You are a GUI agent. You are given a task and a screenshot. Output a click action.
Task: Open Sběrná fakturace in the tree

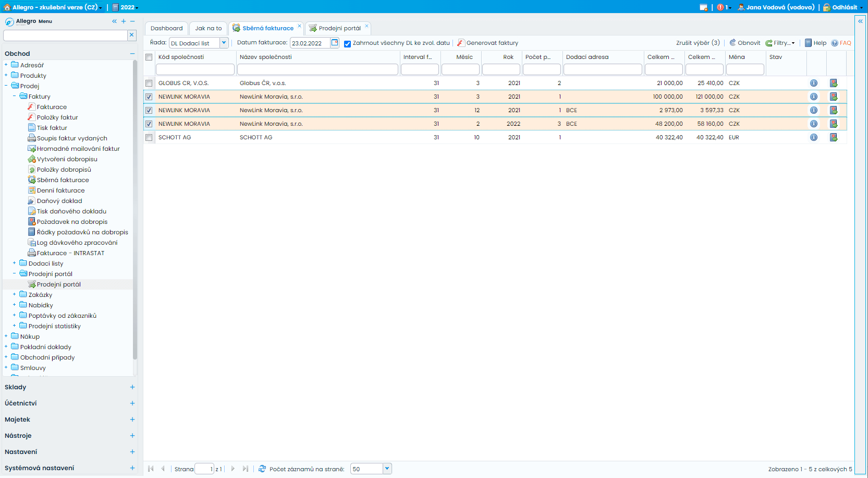(x=58, y=180)
